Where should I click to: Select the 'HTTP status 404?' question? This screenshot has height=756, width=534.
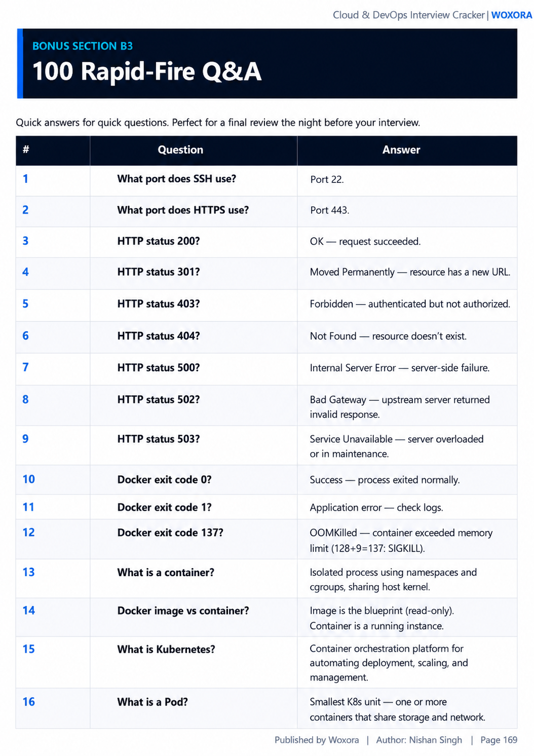159,336
